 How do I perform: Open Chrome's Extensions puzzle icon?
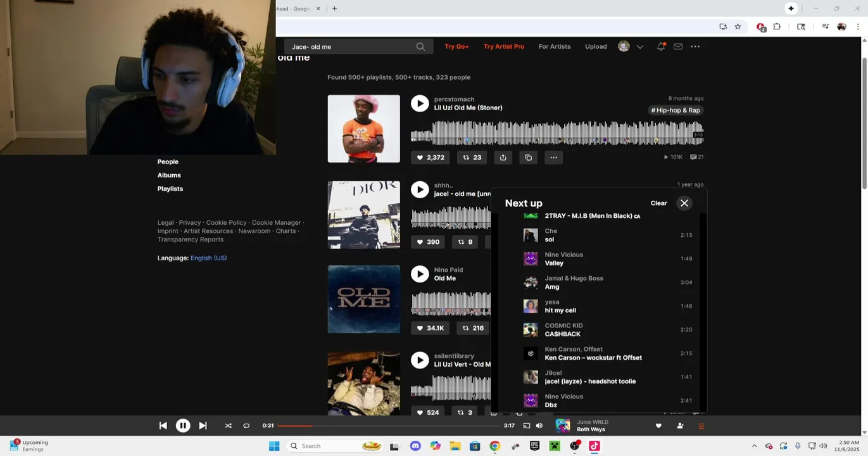[777, 27]
